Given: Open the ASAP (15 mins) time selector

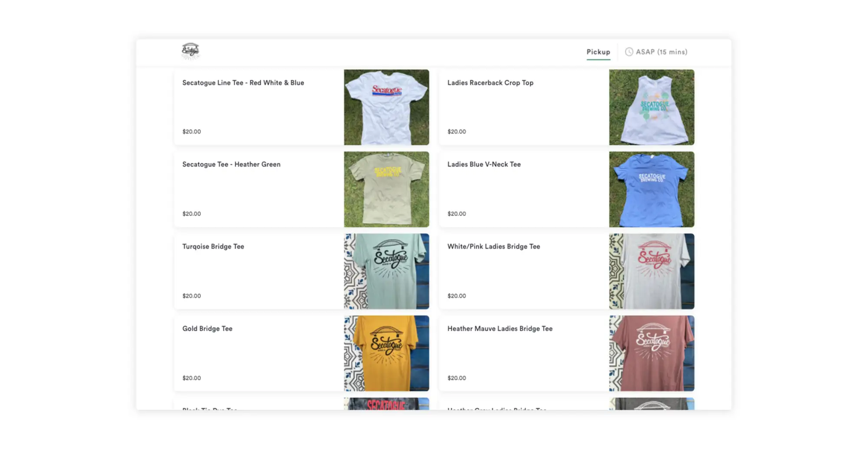Looking at the screenshot, I should pyautogui.click(x=656, y=52).
